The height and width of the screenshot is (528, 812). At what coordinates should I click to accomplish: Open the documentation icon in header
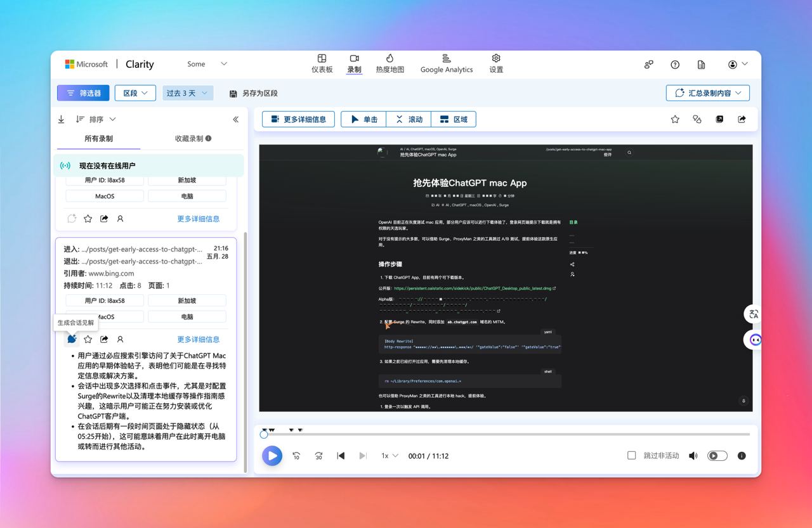[701, 64]
